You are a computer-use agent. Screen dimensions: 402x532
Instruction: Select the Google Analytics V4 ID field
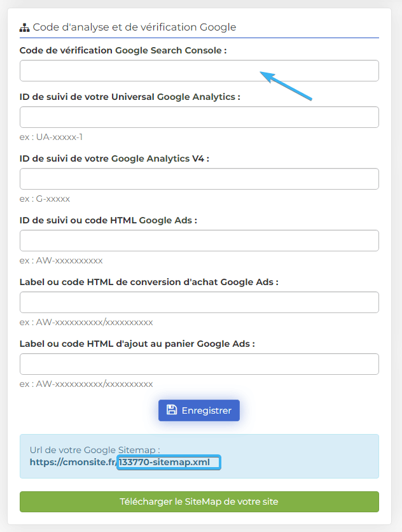coord(199,179)
